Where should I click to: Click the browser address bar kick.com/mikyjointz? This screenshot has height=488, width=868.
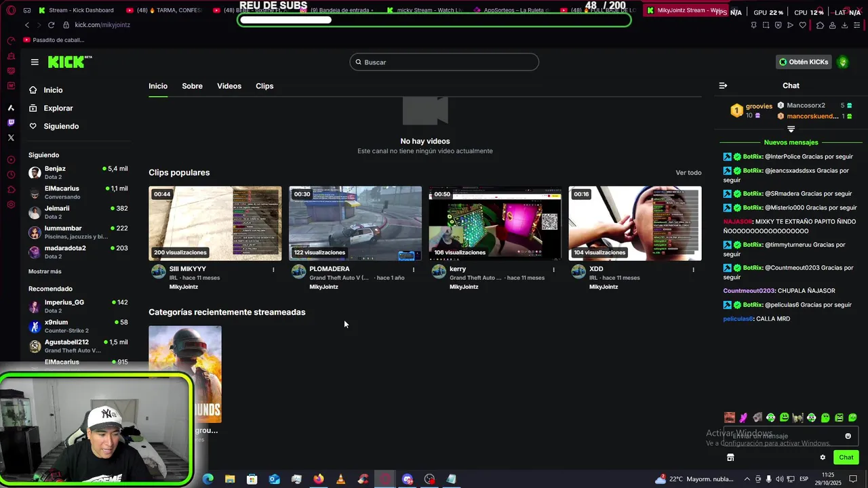[x=102, y=25]
